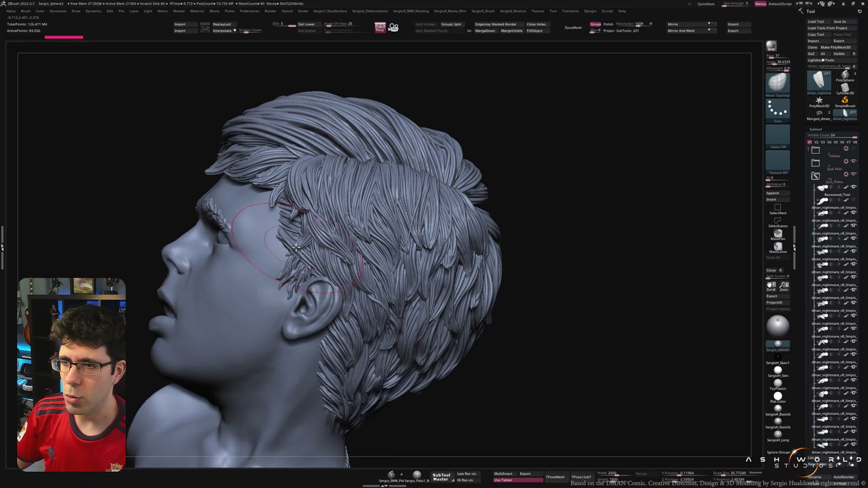Select the Flat Color material
The image size is (868, 488).
coord(778,396)
